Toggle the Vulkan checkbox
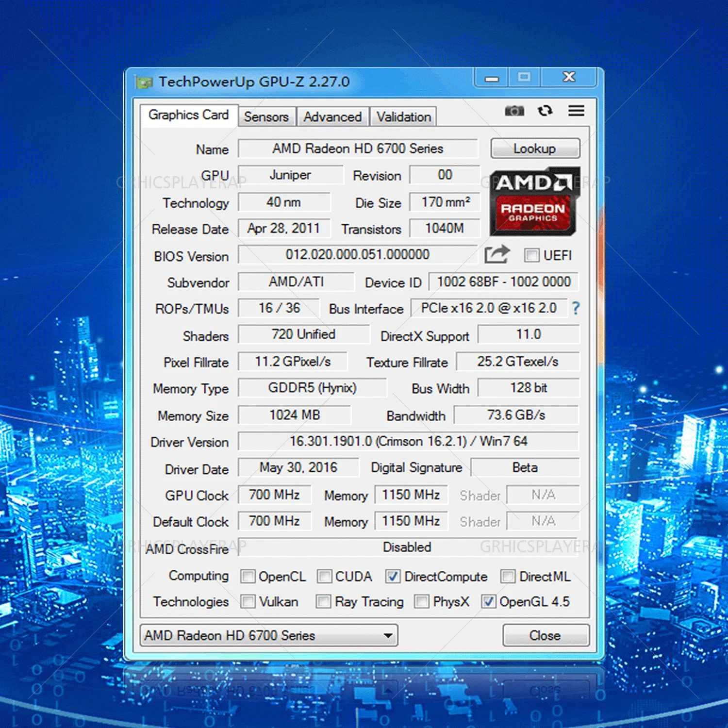The height and width of the screenshot is (728, 728). tap(248, 602)
